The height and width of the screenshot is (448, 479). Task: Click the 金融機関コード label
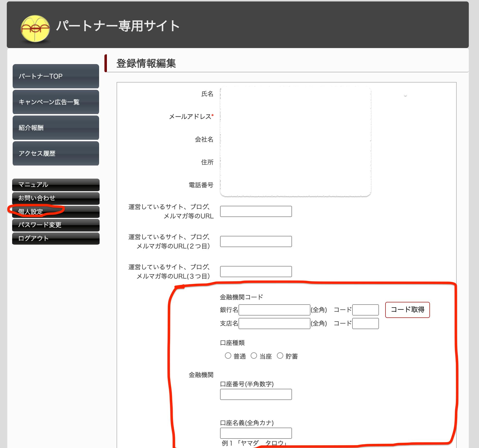point(241,297)
